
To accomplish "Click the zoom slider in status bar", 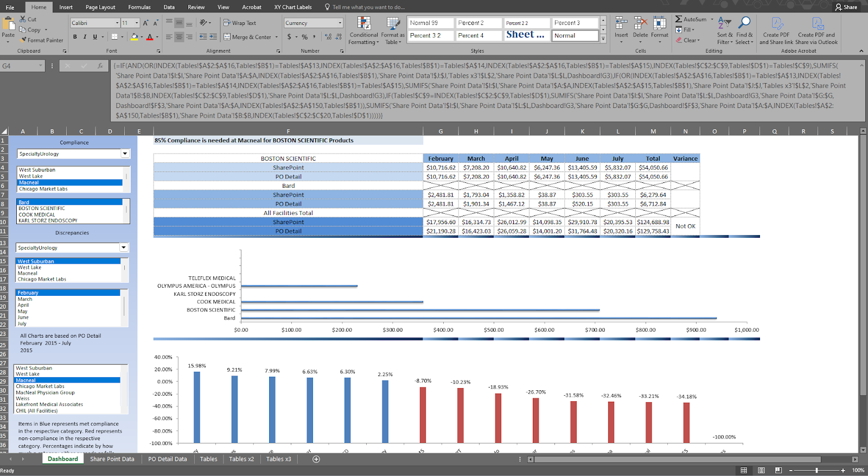I will [816, 471].
